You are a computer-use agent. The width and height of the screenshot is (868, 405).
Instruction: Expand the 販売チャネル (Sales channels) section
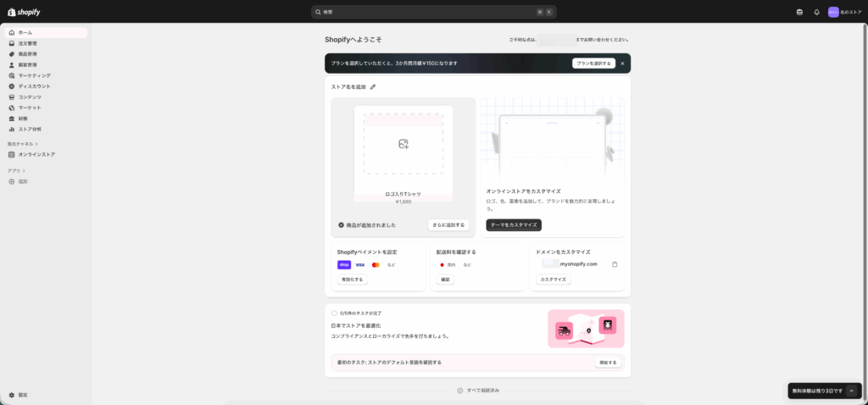pos(36,144)
